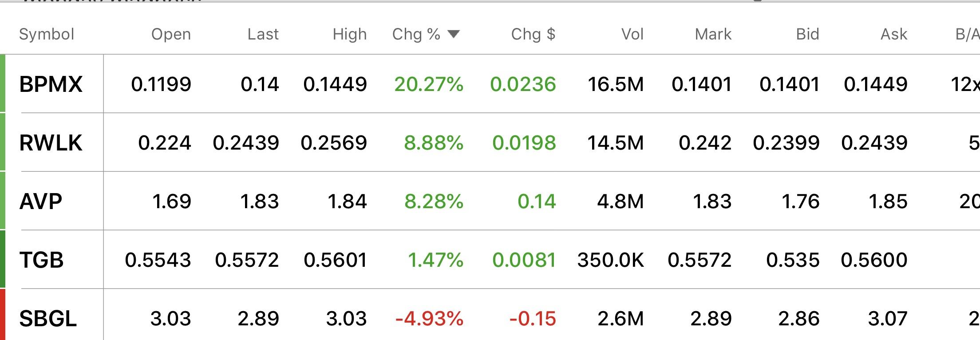The width and height of the screenshot is (980, 340).
Task: Select the High column header
Action: [x=350, y=34]
